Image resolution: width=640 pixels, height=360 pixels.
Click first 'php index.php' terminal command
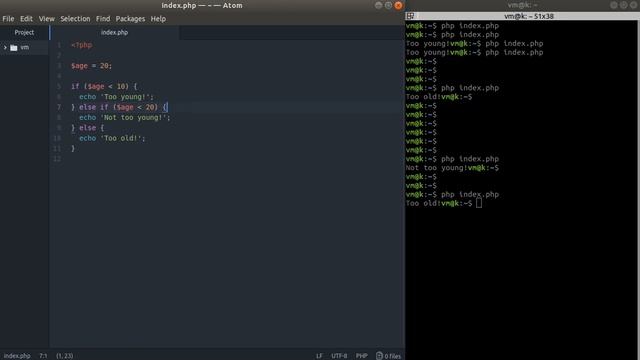point(470,26)
